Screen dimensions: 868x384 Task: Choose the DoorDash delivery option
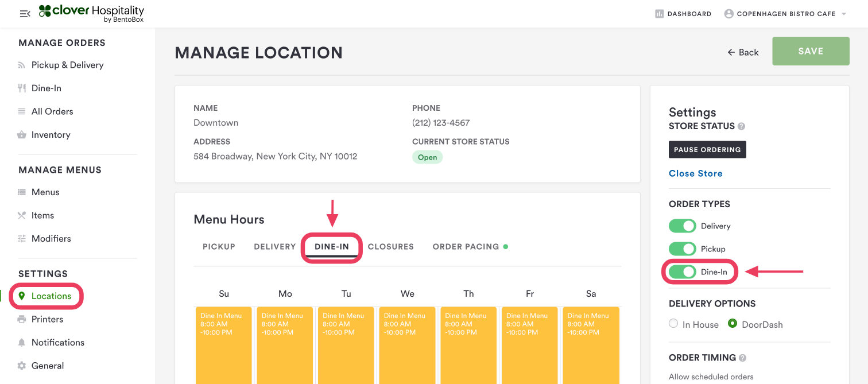click(733, 324)
